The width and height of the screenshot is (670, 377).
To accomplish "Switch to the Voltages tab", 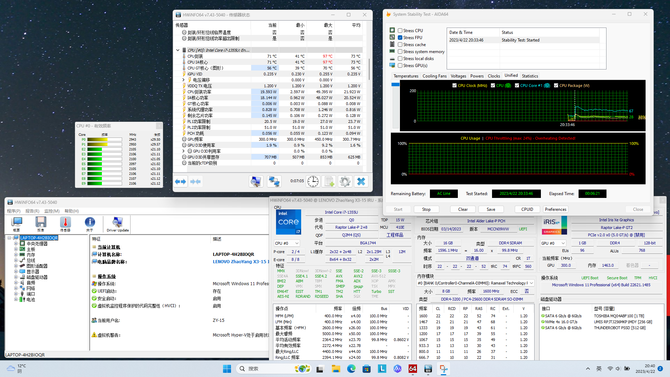I will pyautogui.click(x=458, y=76).
